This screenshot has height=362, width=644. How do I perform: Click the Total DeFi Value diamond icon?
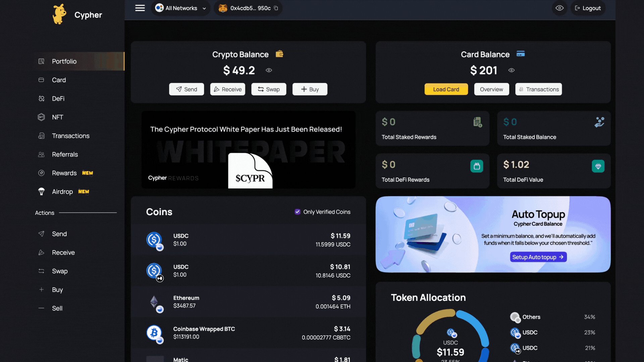pos(598,166)
